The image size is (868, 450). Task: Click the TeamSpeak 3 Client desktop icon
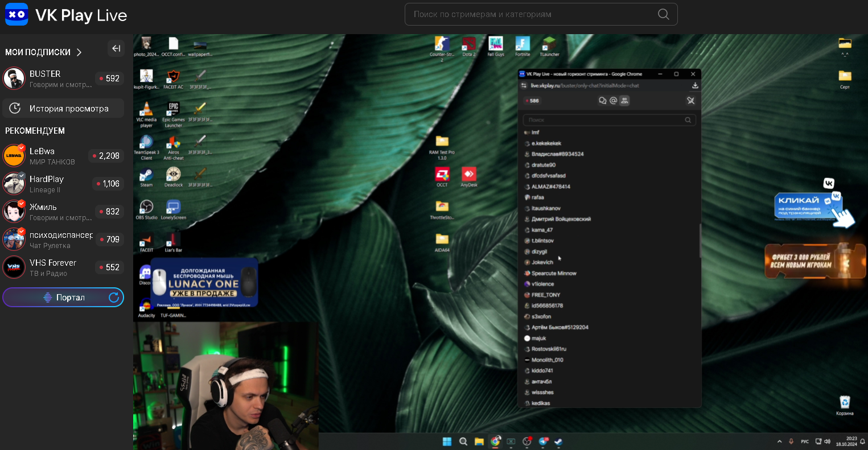tap(146, 147)
